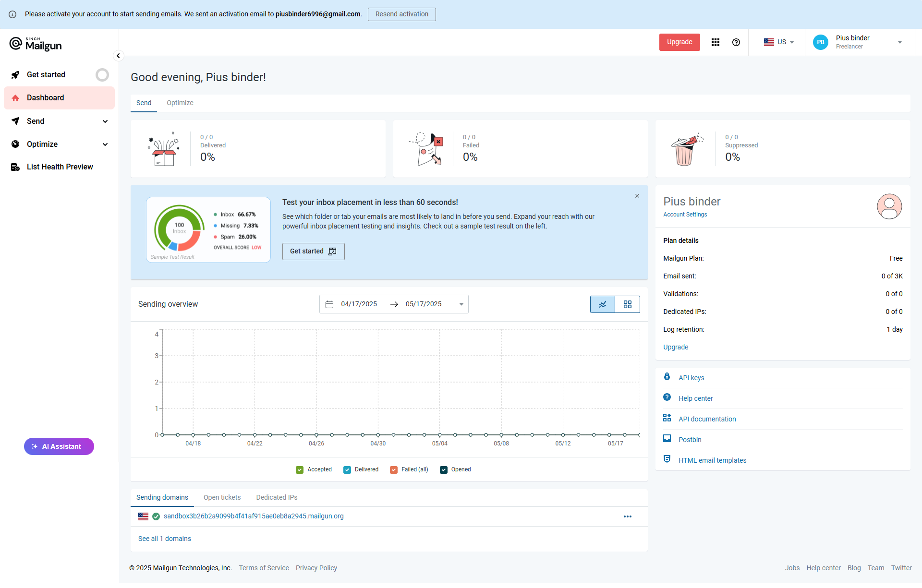The image size is (922, 588).
Task: Open the Pius binder account dropdown
Action: click(x=900, y=42)
